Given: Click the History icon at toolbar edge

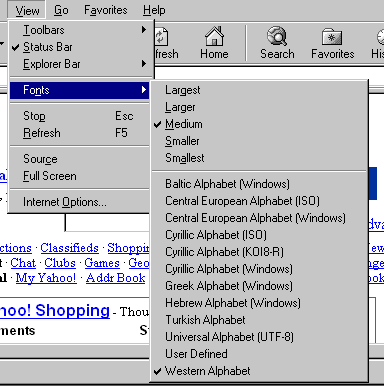Looking at the screenshot, I should (380, 37).
